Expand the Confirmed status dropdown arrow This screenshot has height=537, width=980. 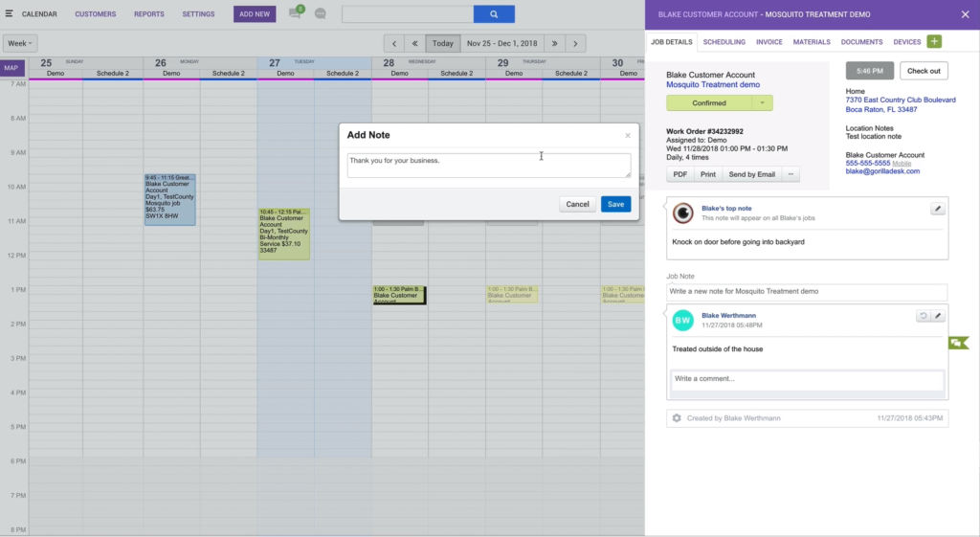pos(762,103)
